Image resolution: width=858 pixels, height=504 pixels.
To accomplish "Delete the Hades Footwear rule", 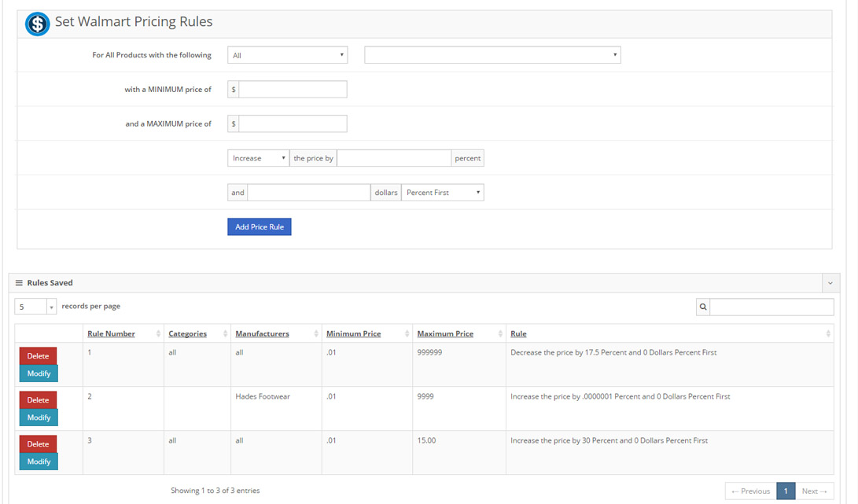I will pyautogui.click(x=39, y=400).
